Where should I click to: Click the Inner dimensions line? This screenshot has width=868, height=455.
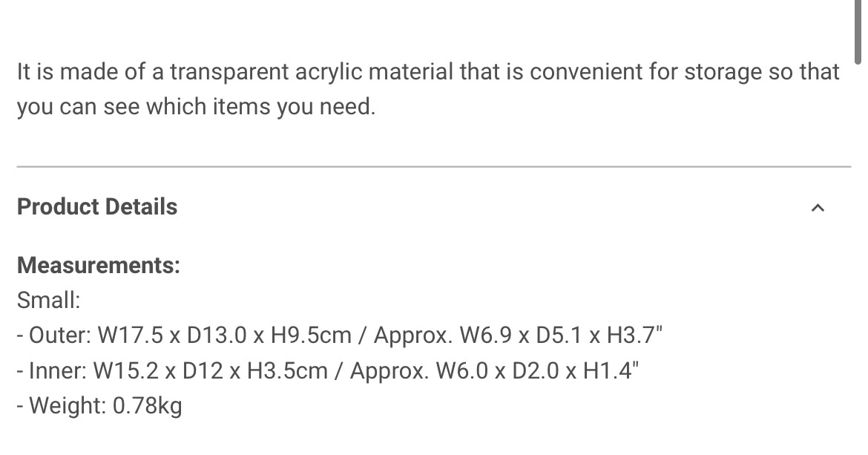(x=328, y=370)
